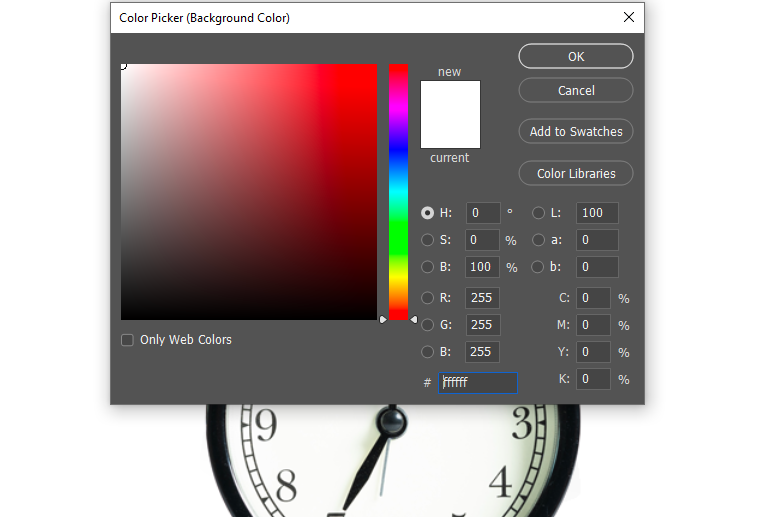The image size is (767, 517).
Task: Click the current color marker circle in field
Action: (x=122, y=66)
